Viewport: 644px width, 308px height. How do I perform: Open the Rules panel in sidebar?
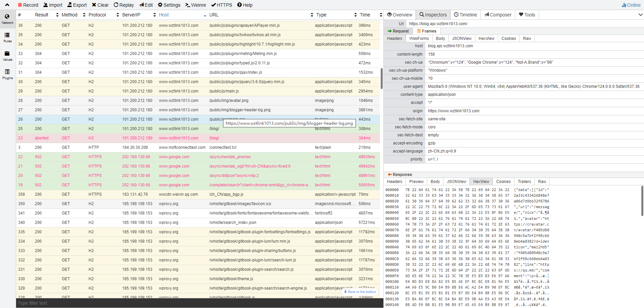7,38
